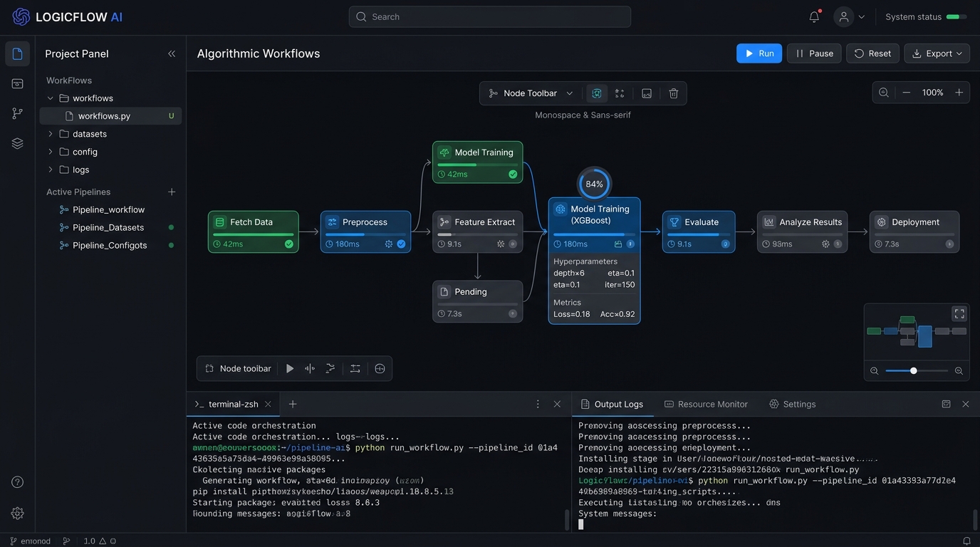Click the Preprocess node settings gear
This screenshot has height=547, width=980.
[389, 244]
